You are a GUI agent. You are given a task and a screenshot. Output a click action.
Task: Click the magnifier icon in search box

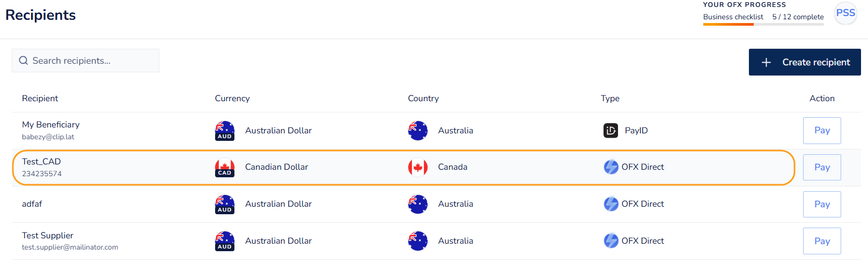(24, 61)
